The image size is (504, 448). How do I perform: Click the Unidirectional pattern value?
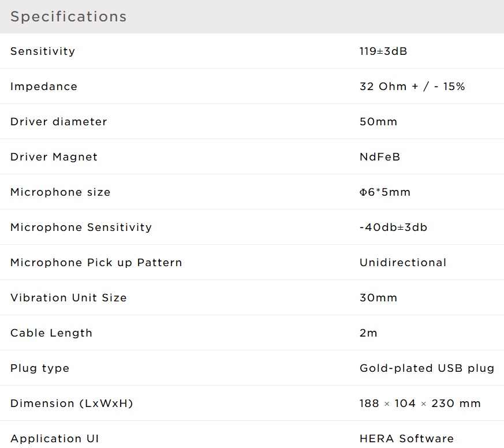[403, 263]
